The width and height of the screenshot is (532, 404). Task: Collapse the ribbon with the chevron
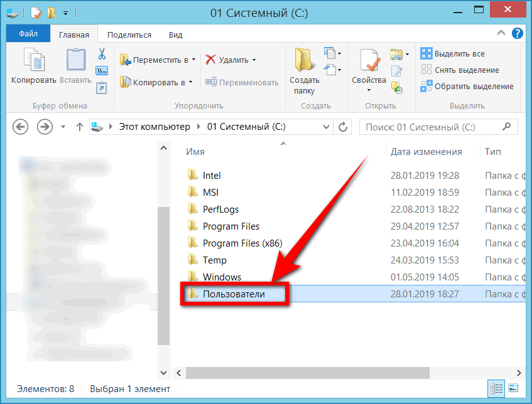coord(501,33)
